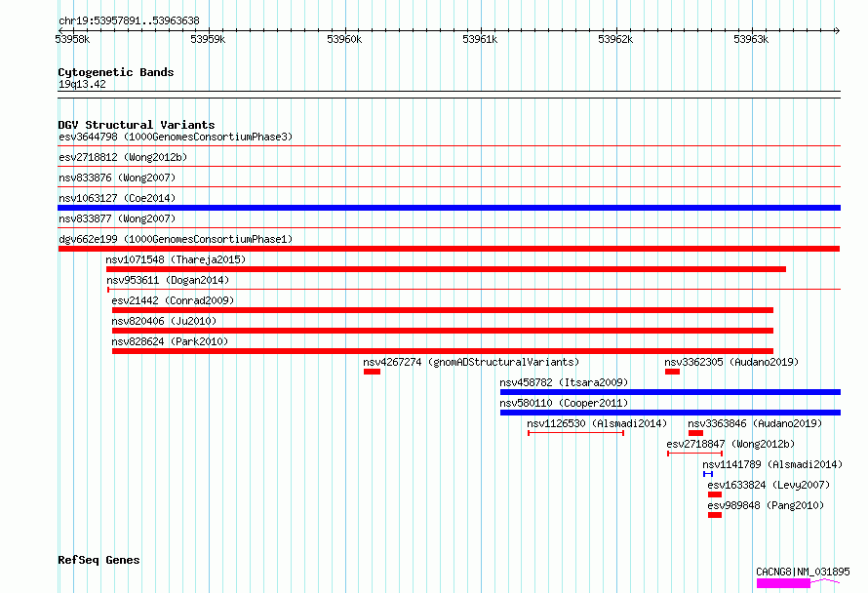
Task: Open the nsv828624 (Park2010) variant label
Action: (x=170, y=341)
